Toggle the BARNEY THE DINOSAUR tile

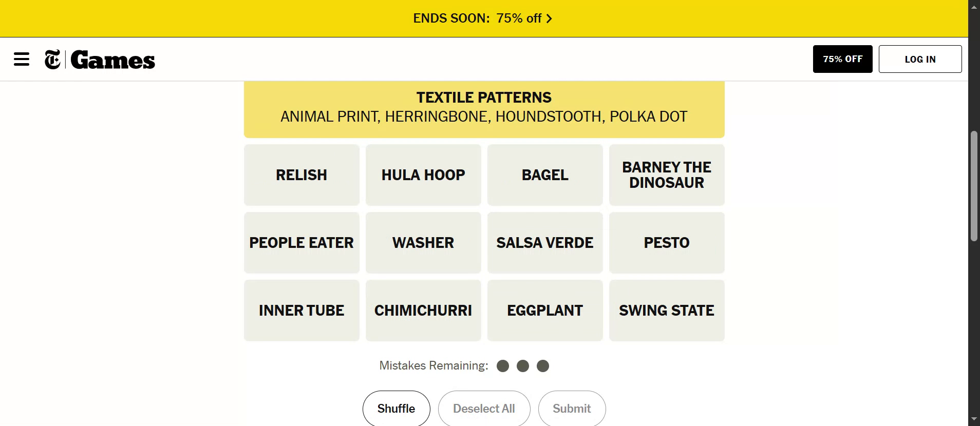pyautogui.click(x=667, y=175)
